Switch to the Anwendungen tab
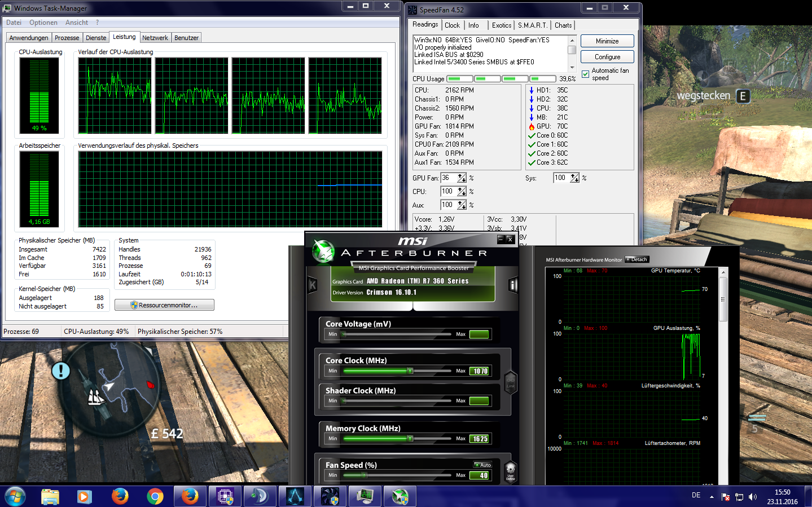 click(29, 38)
